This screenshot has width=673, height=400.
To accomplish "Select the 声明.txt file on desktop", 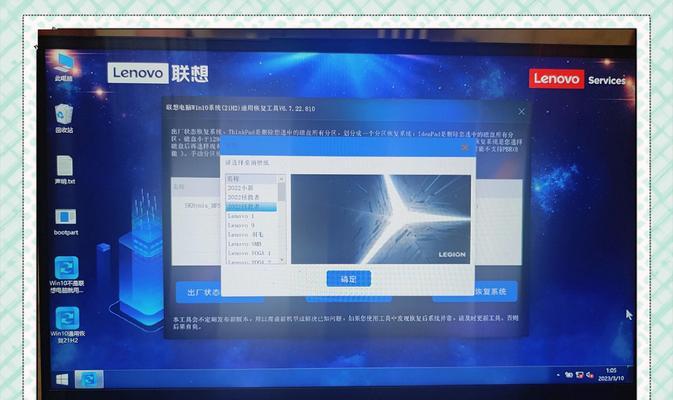I will pos(65,170).
